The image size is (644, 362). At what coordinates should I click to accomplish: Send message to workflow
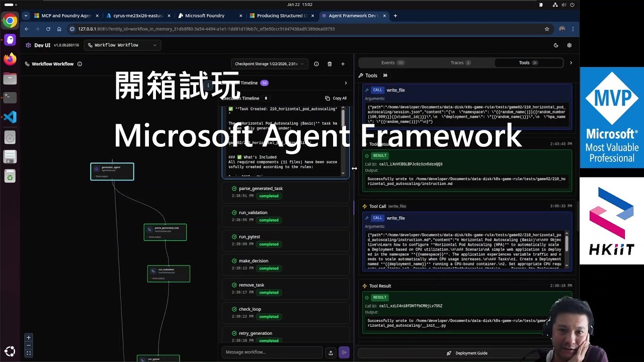coord(344,352)
